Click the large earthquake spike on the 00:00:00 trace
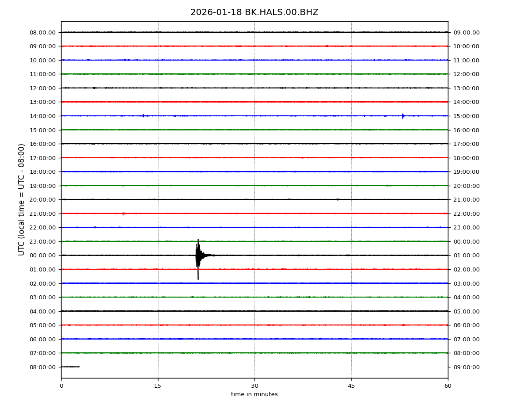 [198, 256]
